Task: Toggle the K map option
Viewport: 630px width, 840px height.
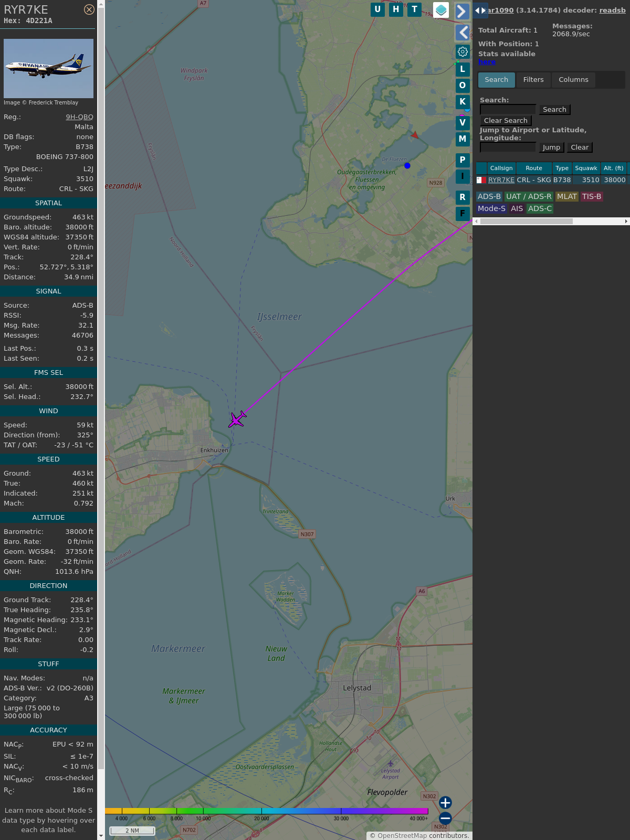Action: pos(463,102)
